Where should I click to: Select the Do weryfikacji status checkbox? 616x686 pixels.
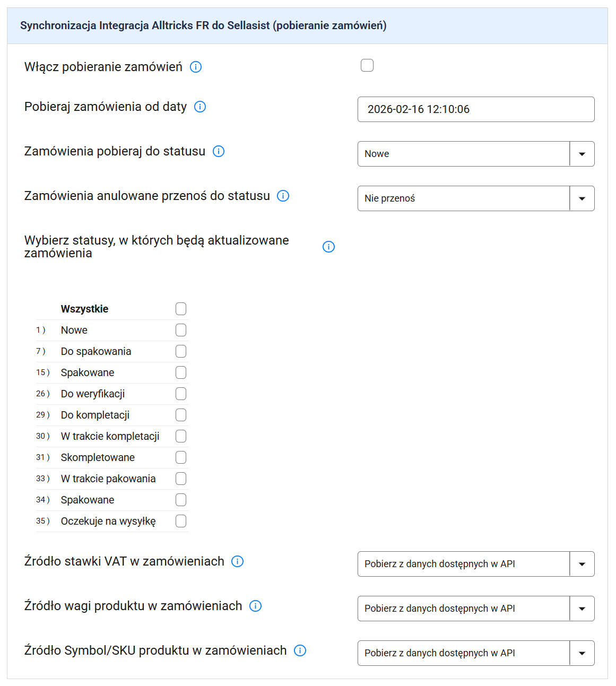point(181,394)
